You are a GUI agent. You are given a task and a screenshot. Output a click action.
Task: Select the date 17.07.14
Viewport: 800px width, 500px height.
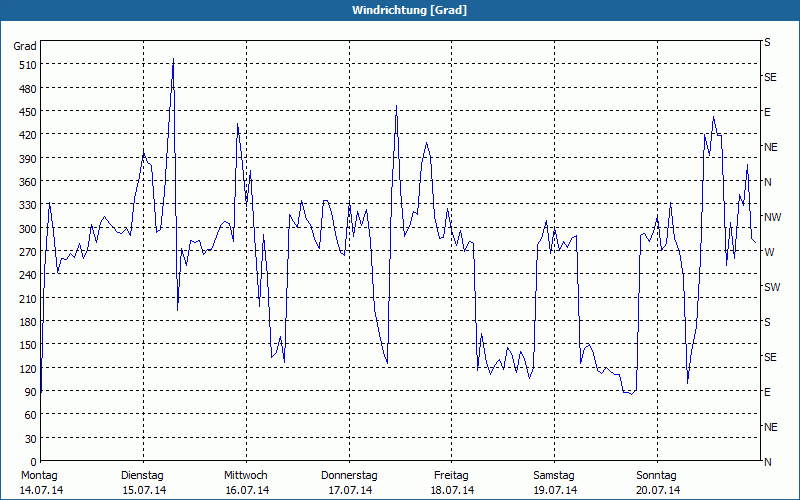[x=351, y=490]
